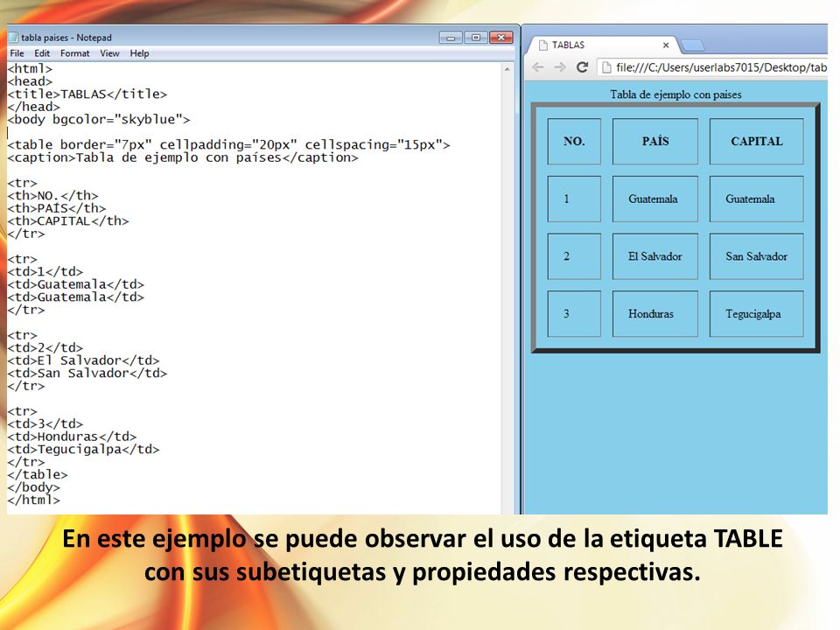840x630 pixels.
Task: Focus the browser address bar URL
Action: pos(721,67)
